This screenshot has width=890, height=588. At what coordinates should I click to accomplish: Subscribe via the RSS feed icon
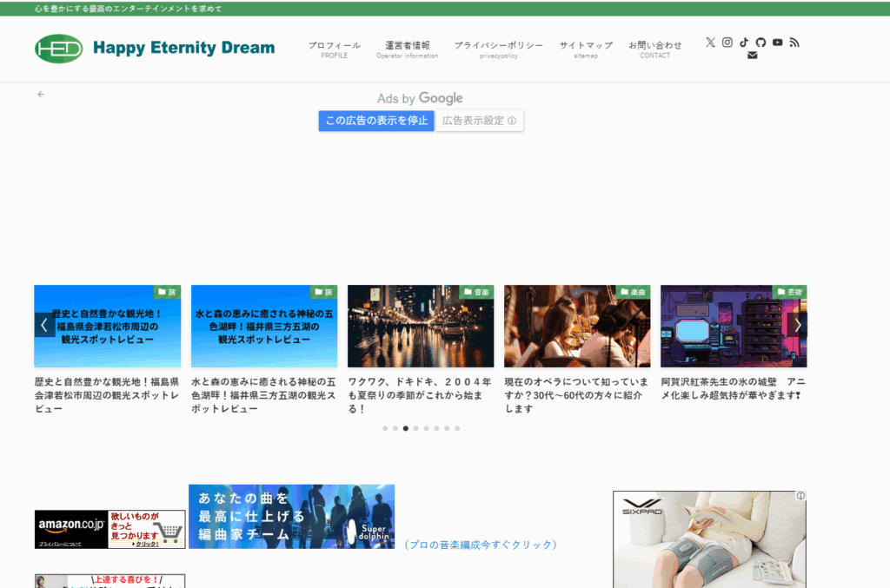(794, 43)
